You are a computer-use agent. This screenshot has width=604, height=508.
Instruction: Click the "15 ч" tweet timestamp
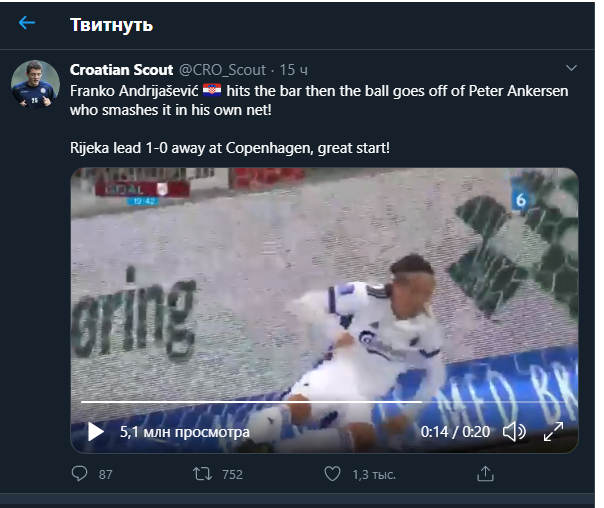tap(293, 70)
